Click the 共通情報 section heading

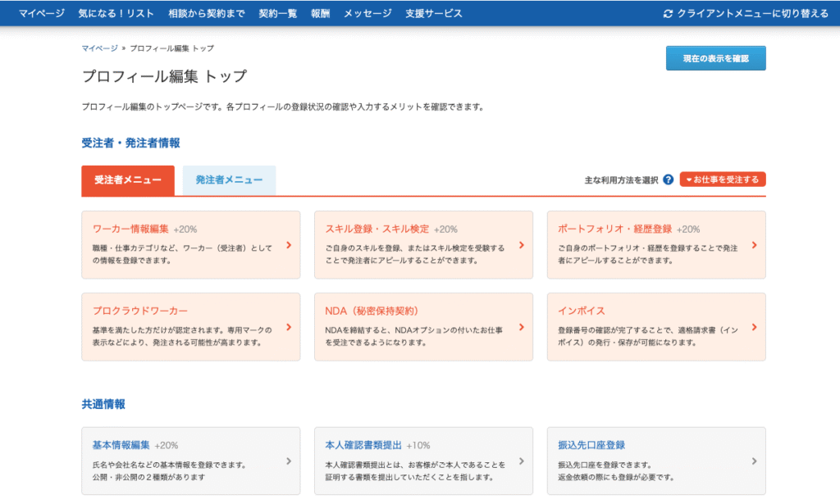coord(103,404)
